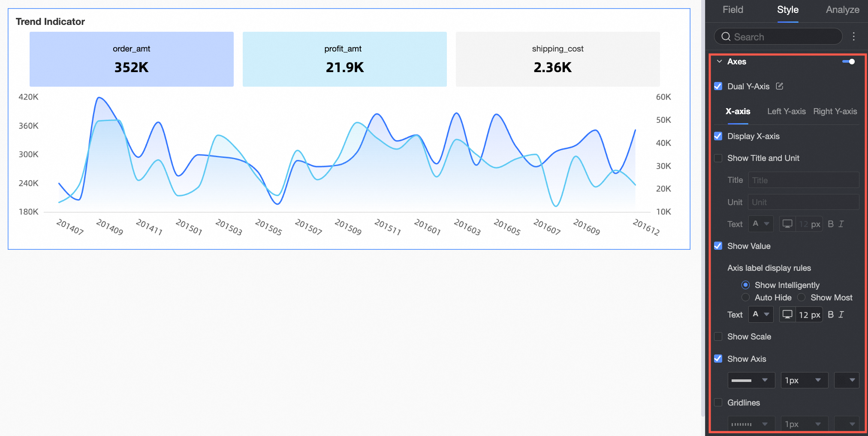The width and height of the screenshot is (868, 436).
Task: Select the Right Y-axis sub-tab
Action: [x=835, y=112]
